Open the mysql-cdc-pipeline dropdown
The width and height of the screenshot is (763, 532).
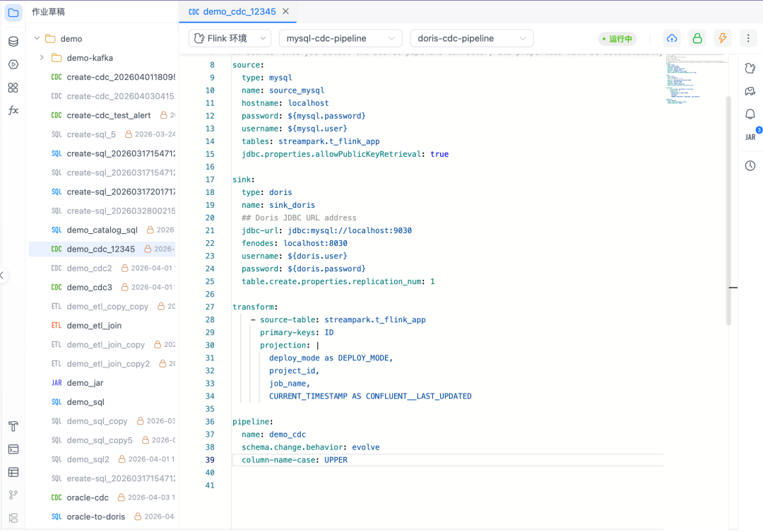coord(341,38)
